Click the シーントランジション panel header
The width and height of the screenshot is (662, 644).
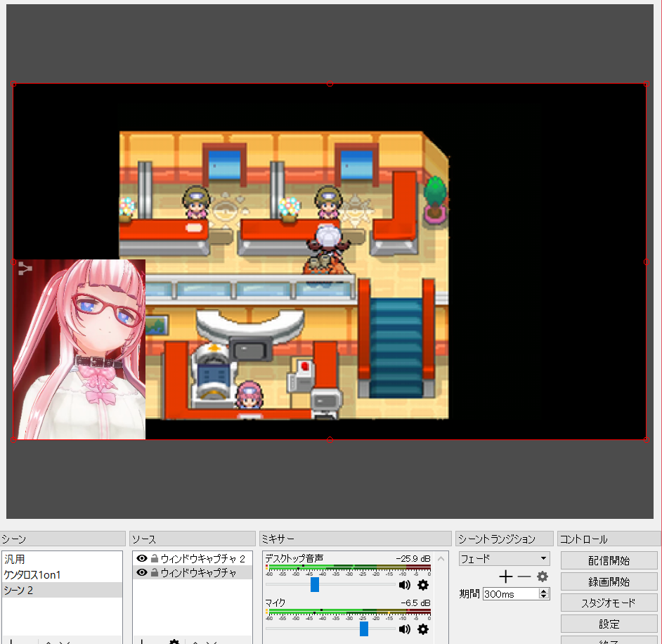[x=505, y=539]
